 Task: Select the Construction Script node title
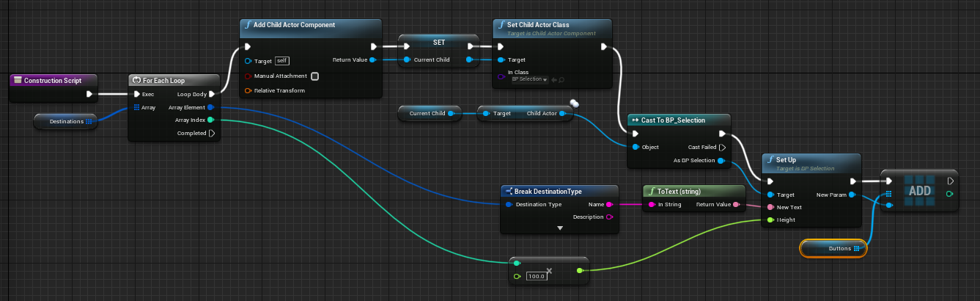53,80
